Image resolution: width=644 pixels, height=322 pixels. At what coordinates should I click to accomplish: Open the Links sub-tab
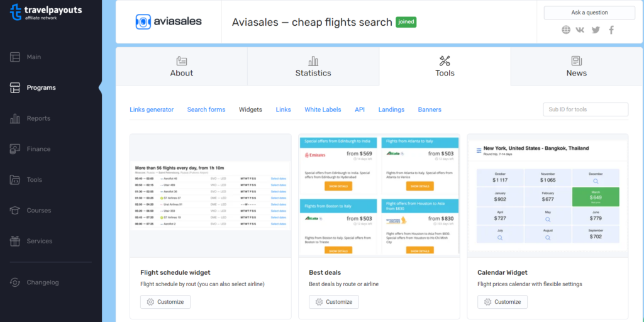pyautogui.click(x=284, y=109)
